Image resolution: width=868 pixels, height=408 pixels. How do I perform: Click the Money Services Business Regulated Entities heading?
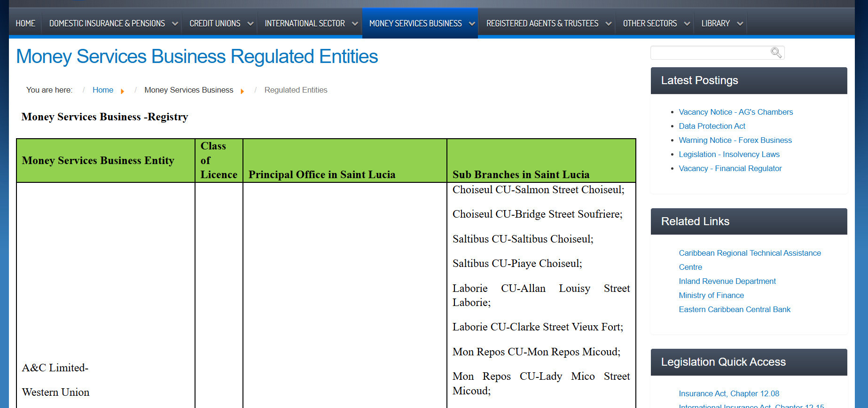[x=197, y=56]
